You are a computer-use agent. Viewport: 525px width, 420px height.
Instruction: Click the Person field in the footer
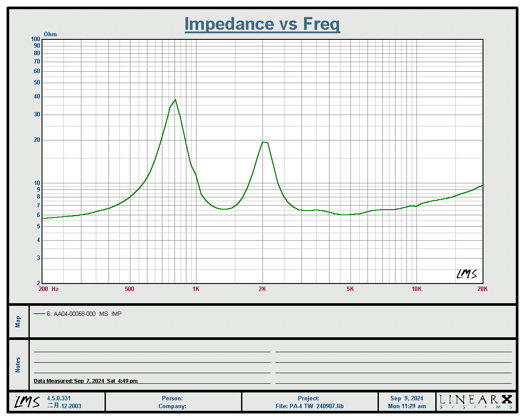point(172,399)
